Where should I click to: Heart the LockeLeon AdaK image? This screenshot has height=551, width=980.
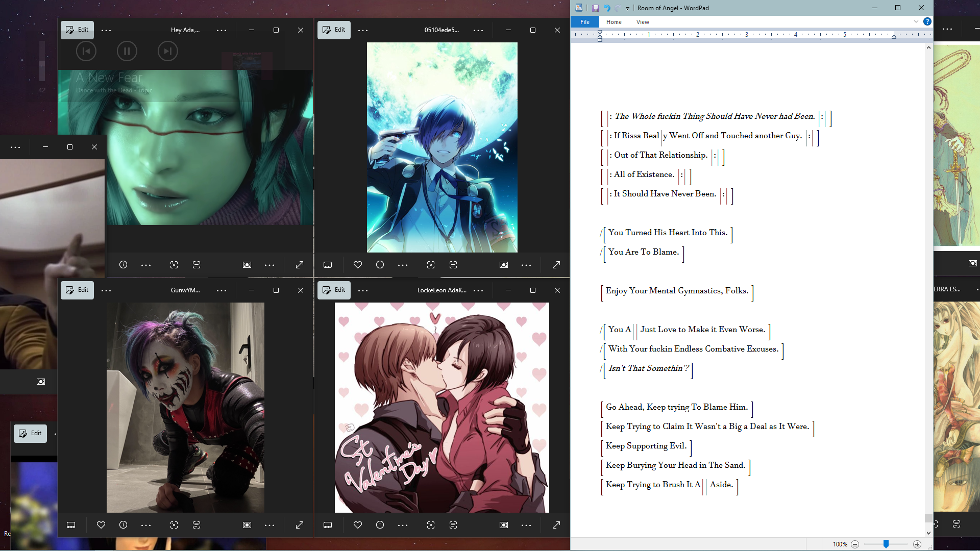pyautogui.click(x=357, y=525)
